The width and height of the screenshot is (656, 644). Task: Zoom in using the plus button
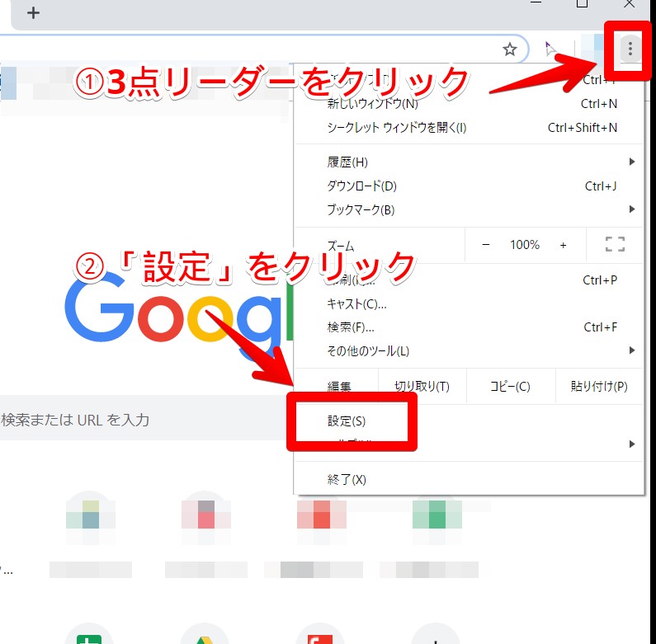point(563,245)
